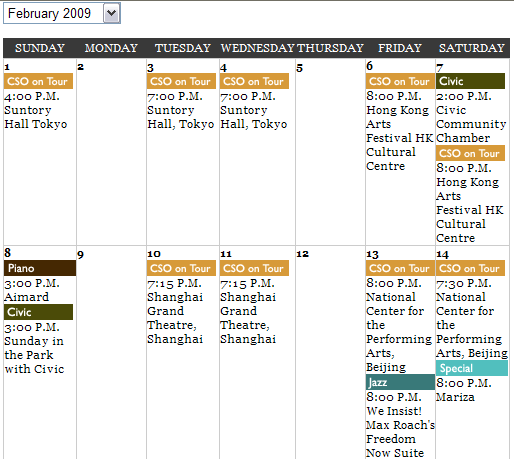Select CSO on Tour tag on February 1
Viewport: 514px width, 459px height.
(38, 81)
